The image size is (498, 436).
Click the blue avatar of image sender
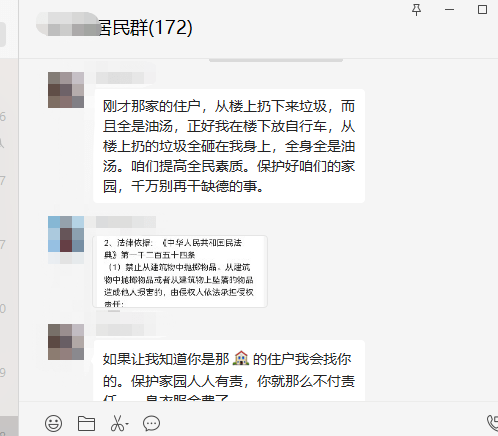(x=66, y=234)
